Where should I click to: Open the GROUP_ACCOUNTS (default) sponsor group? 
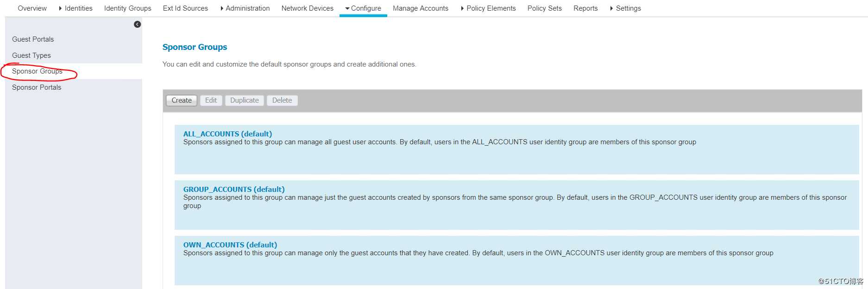[234, 190]
